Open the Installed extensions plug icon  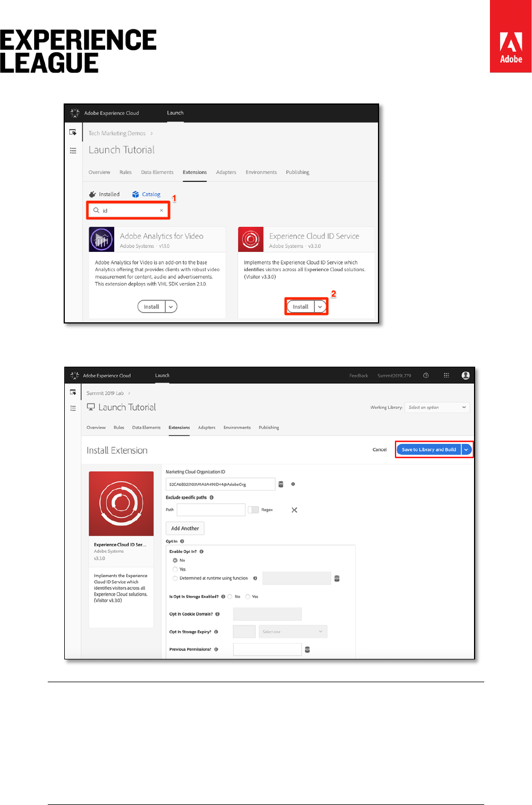tap(92, 194)
